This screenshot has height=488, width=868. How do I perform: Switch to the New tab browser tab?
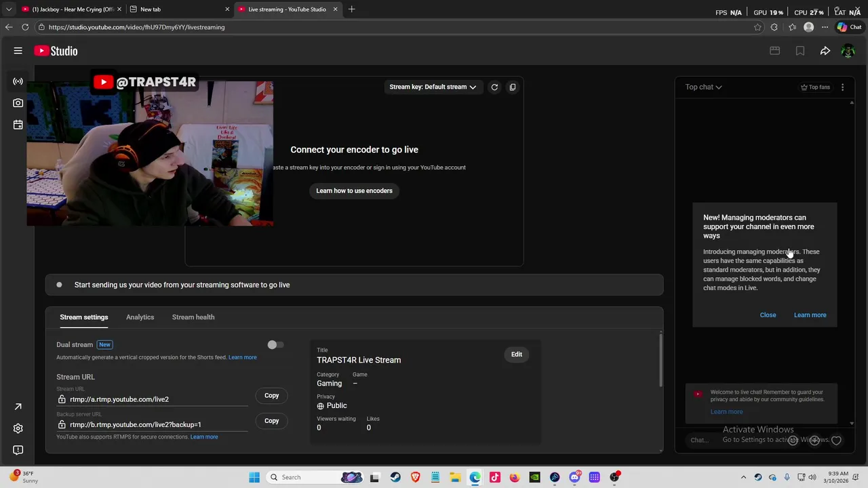tap(180, 9)
